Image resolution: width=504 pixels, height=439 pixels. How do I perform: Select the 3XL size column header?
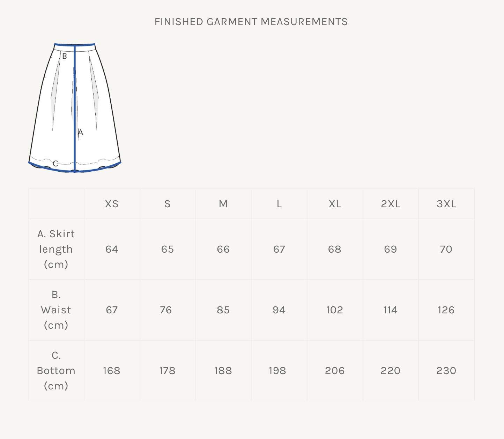(x=446, y=204)
